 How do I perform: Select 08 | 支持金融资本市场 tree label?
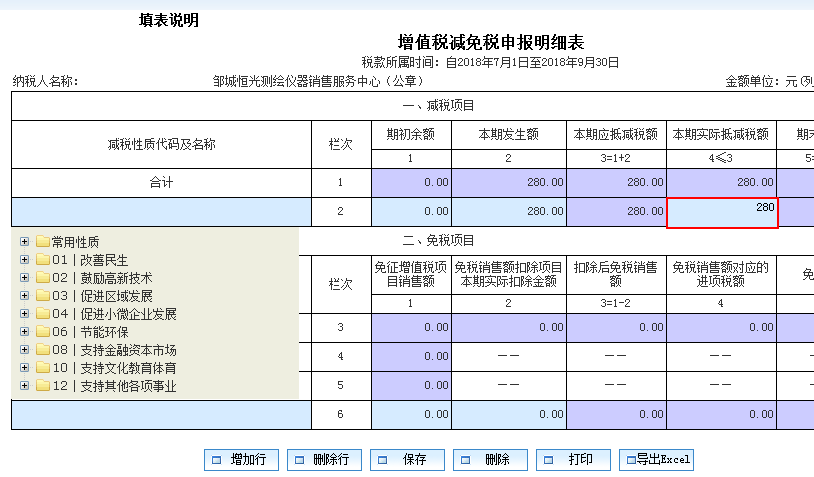point(114,350)
